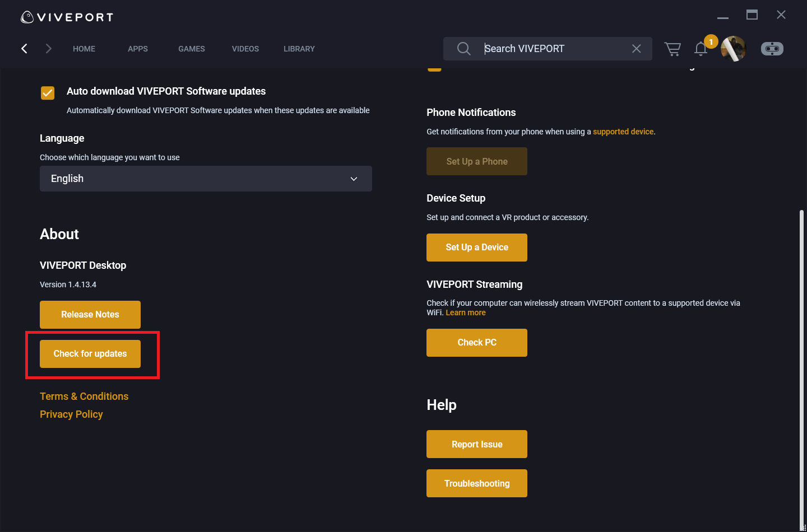Close the VIVEPORT window
Image resolution: width=807 pixels, height=532 pixels.
coord(781,15)
